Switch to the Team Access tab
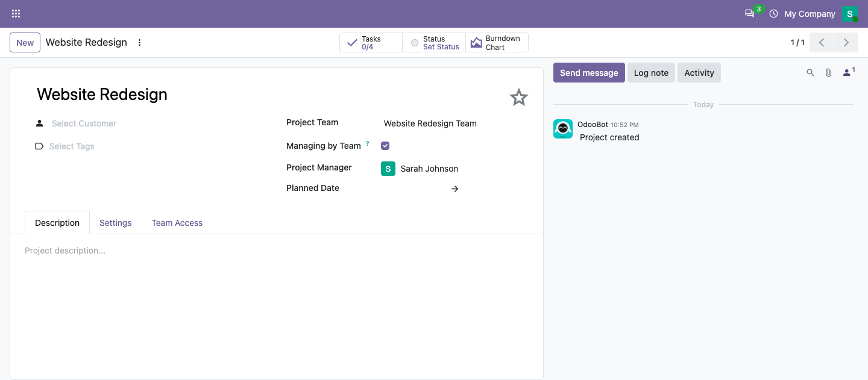868x380 pixels. 177,223
